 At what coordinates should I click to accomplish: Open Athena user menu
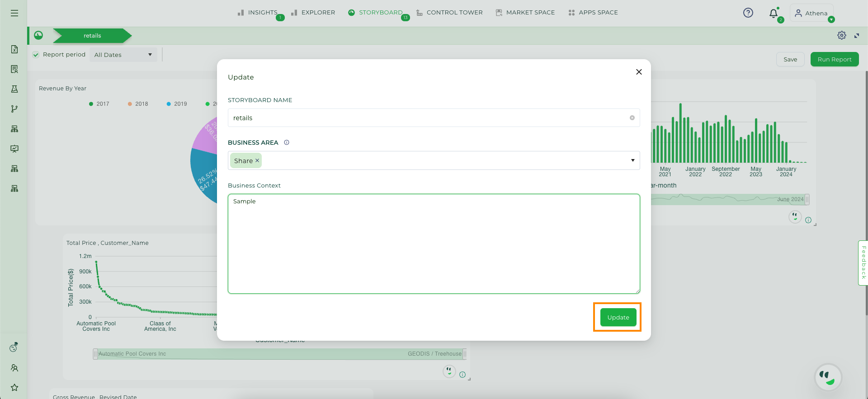811,13
